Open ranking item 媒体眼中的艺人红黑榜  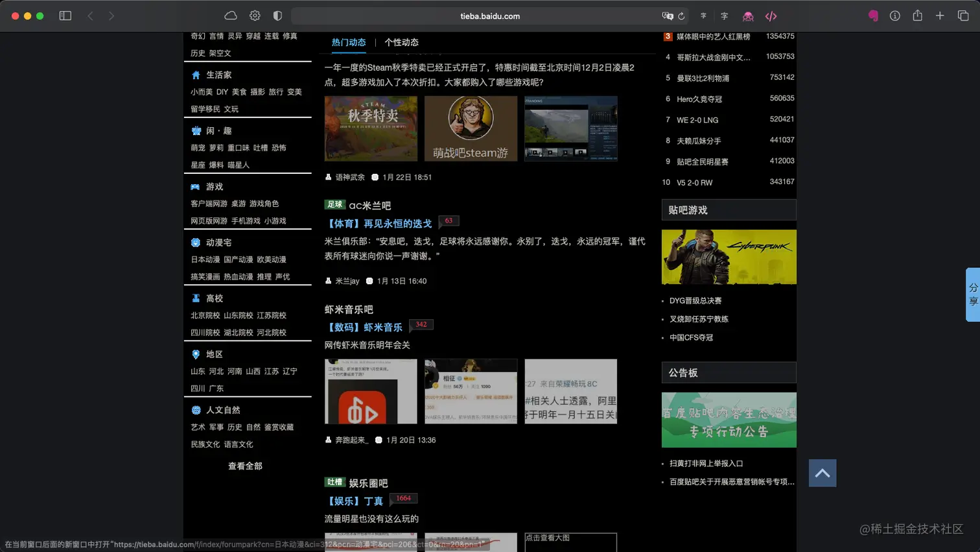(x=713, y=37)
